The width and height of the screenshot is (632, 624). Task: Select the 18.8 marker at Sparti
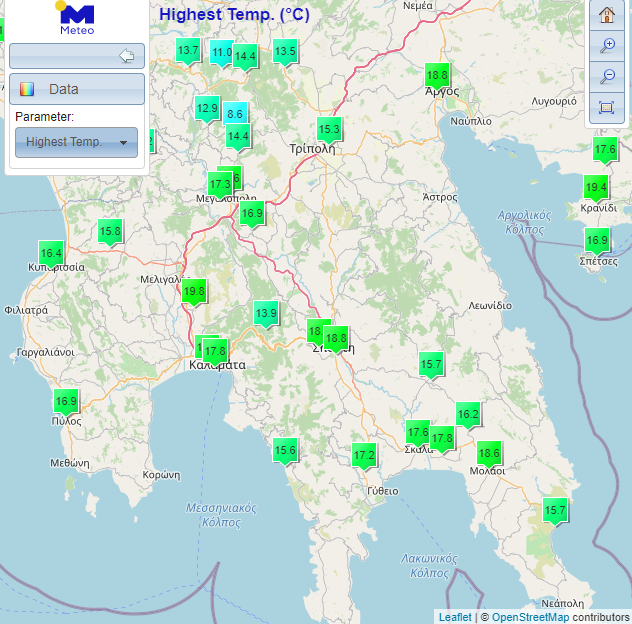[x=336, y=339]
